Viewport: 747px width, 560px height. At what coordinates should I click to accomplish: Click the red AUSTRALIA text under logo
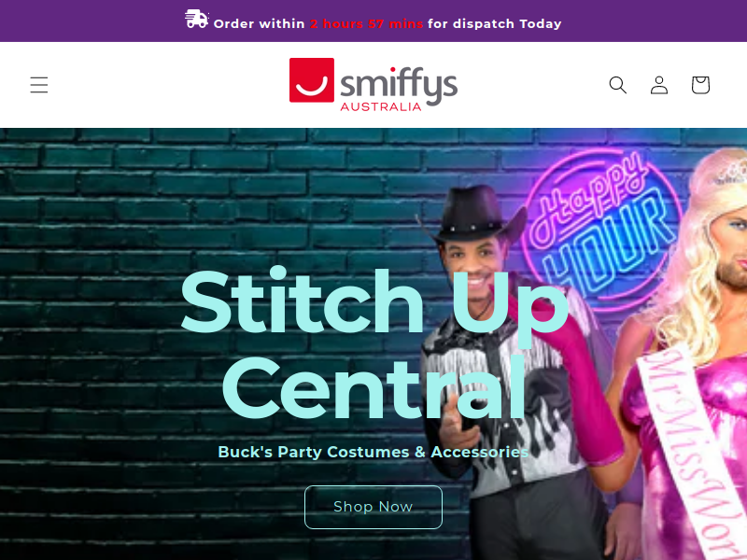click(381, 106)
